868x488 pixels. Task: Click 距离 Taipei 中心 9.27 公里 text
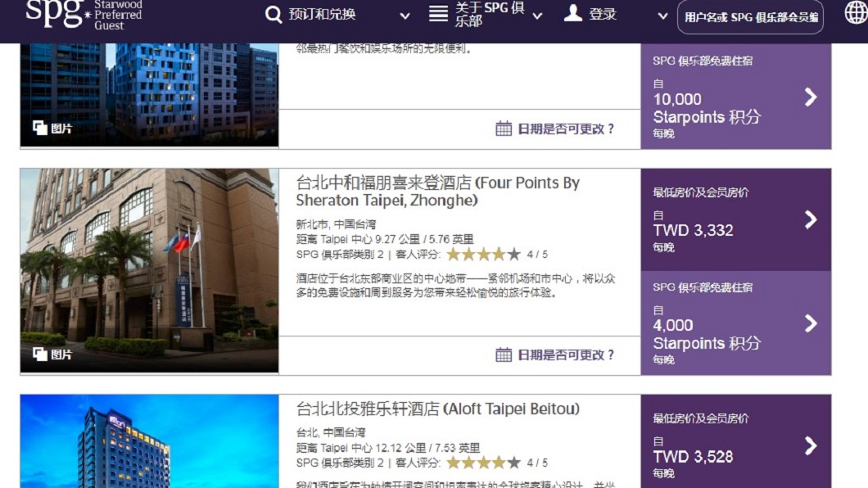385,240
